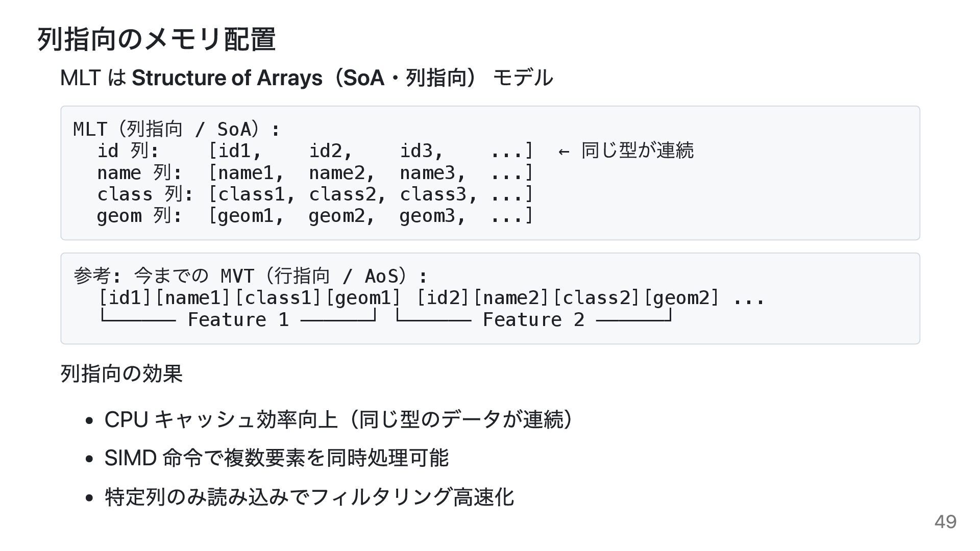This screenshot has width=980, height=551.
Task: Click the 参考 MVT AoS header line
Action: coord(250,276)
